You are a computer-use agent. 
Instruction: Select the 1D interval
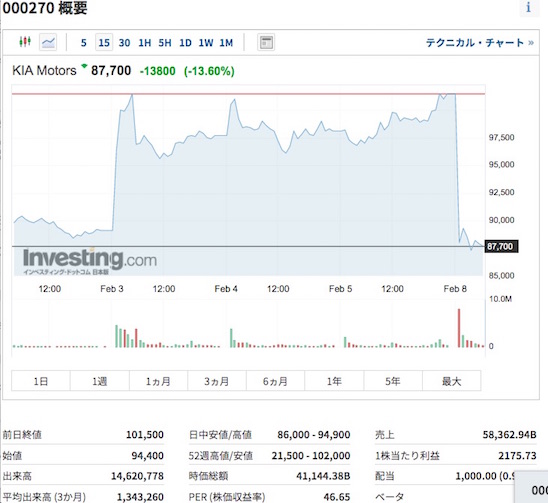point(185,43)
